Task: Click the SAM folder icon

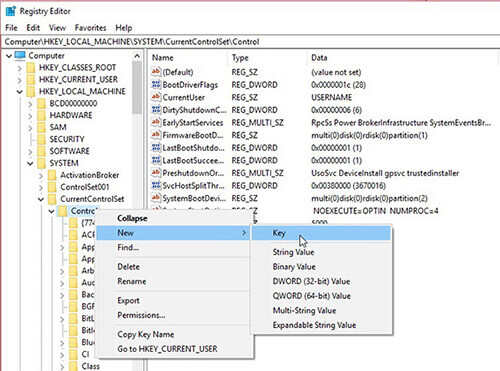Action: pos(41,127)
